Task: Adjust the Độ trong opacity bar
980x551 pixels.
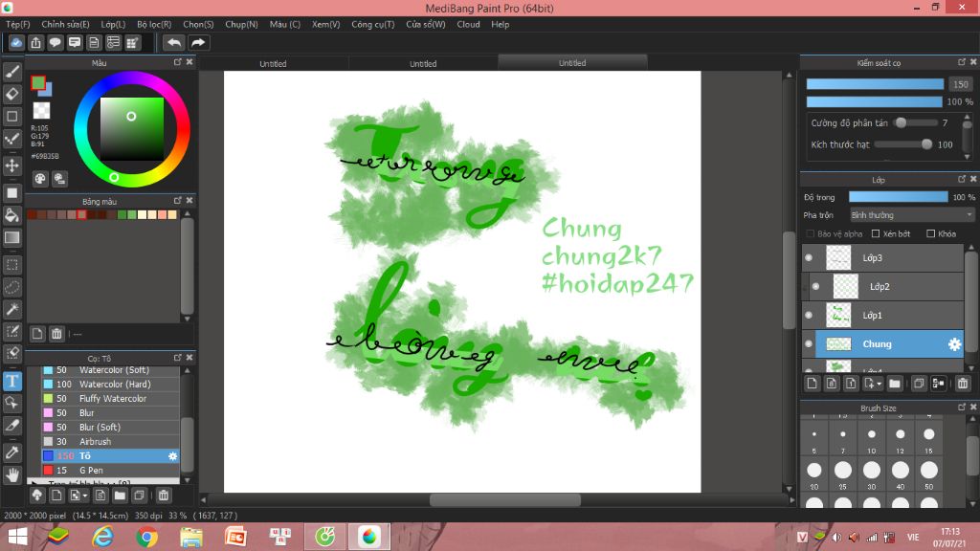Action: (x=898, y=197)
